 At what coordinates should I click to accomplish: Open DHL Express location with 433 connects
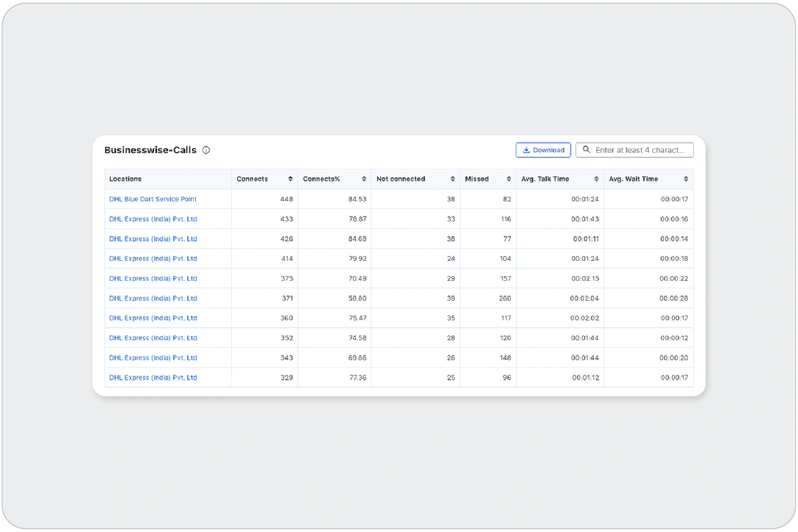(153, 219)
